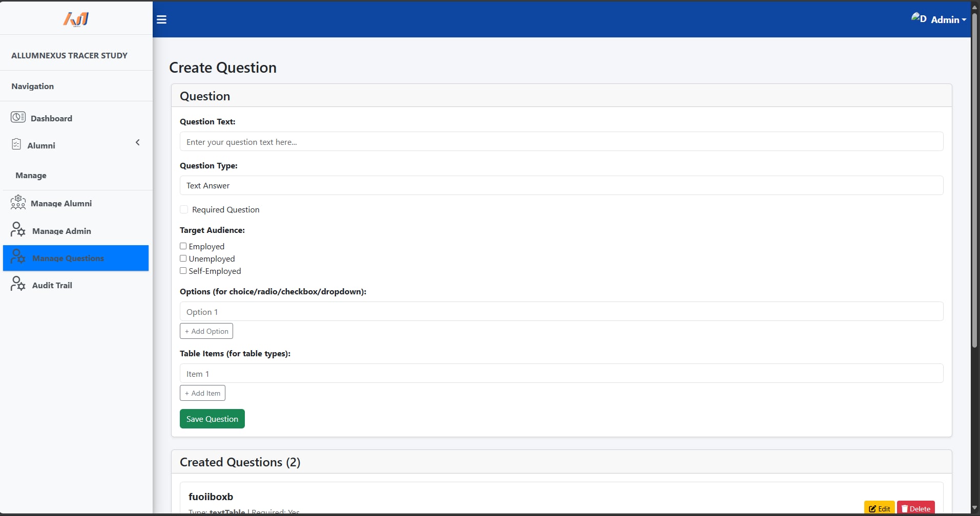
Task: Open the Question Type dropdown
Action: point(560,185)
